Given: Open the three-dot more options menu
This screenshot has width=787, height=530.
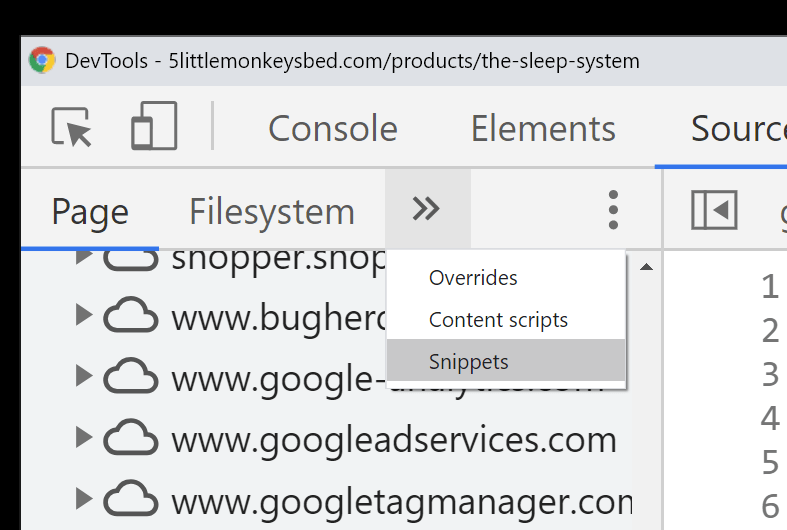Looking at the screenshot, I should 613,210.
